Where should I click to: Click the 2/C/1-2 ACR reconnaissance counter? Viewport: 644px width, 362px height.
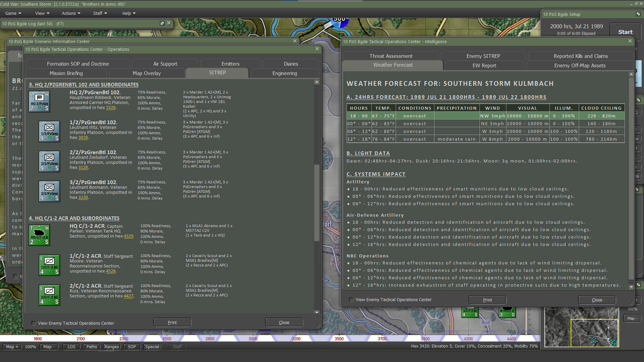[x=49, y=295]
